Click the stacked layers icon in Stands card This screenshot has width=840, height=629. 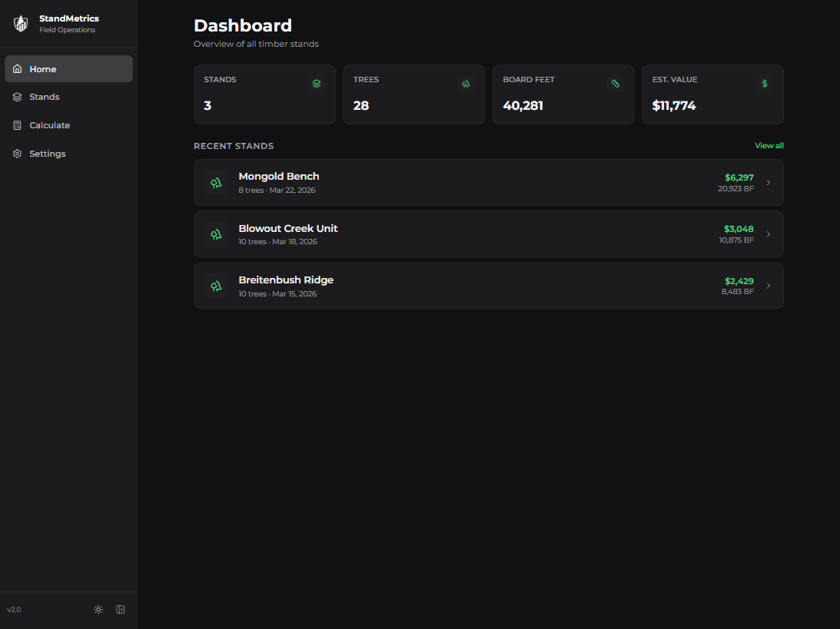point(317,84)
